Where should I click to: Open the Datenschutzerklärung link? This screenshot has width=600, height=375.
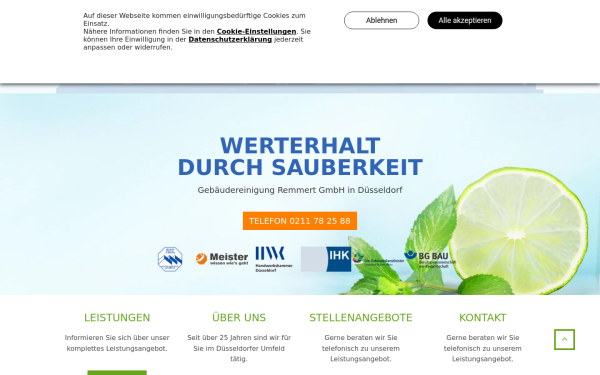pos(230,39)
